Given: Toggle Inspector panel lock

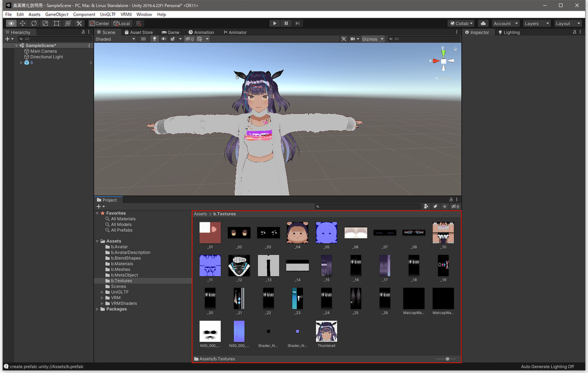Looking at the screenshot, I should (x=574, y=32).
